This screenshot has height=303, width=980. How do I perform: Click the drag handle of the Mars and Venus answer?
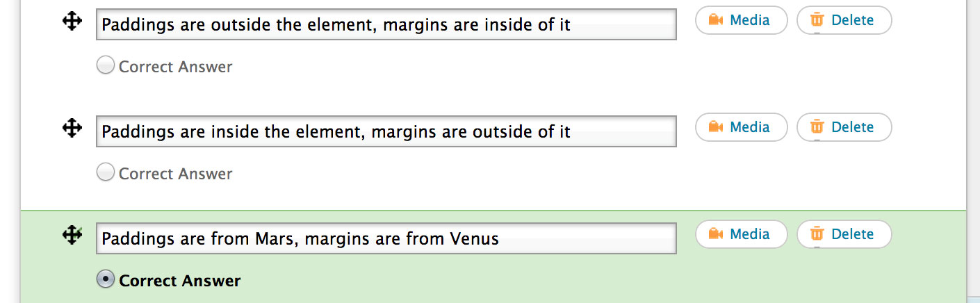[x=72, y=235]
